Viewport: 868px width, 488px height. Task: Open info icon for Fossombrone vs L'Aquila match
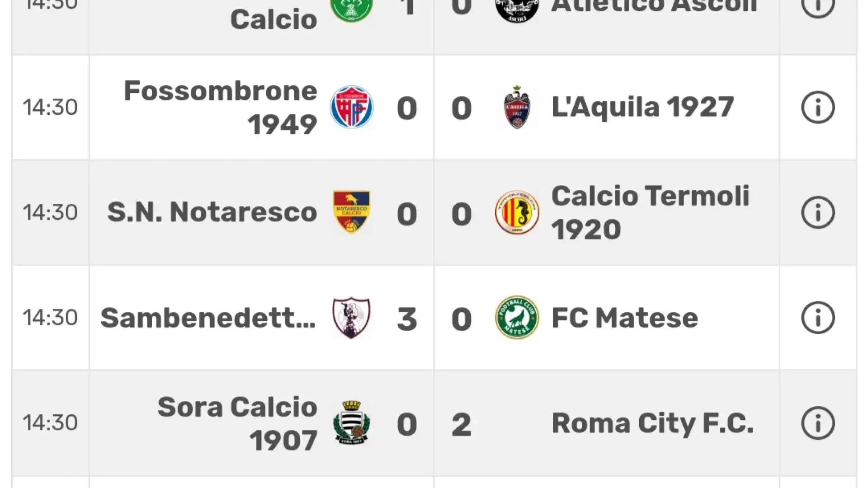818,108
